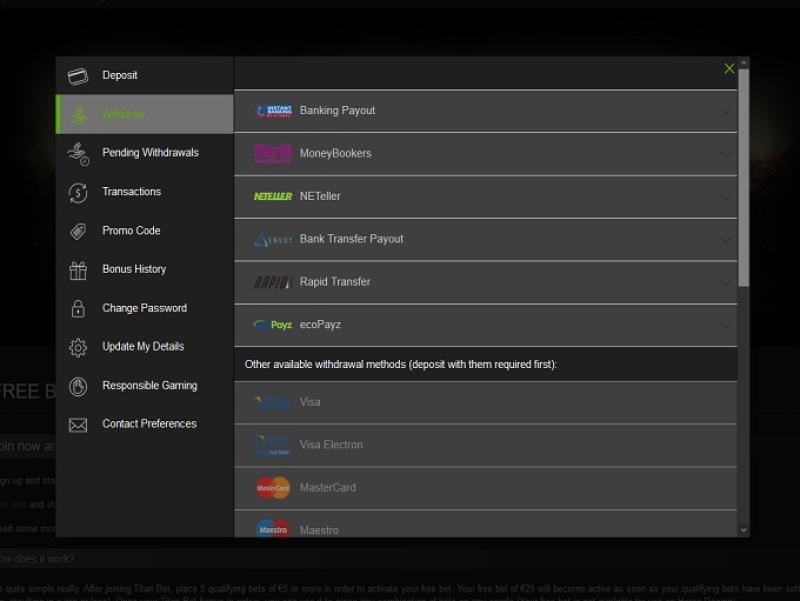Click the Deposit card icon
This screenshot has width=800, height=601.
pos(78,76)
